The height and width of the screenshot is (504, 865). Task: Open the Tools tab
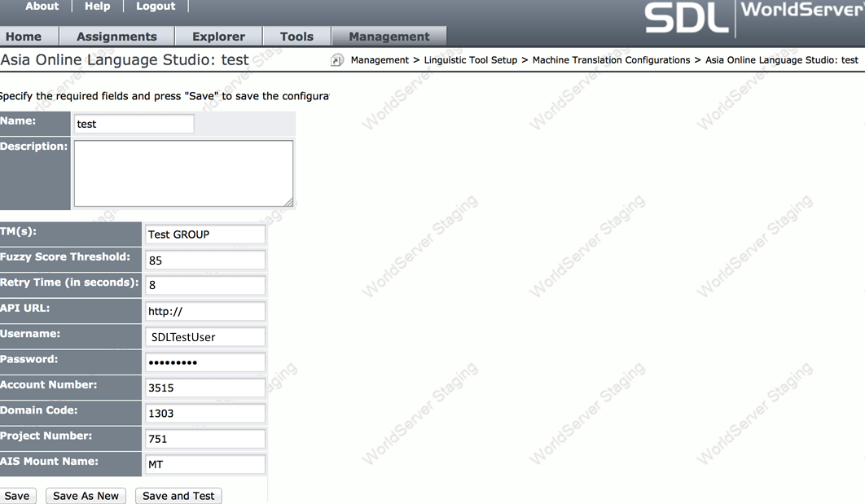point(296,37)
